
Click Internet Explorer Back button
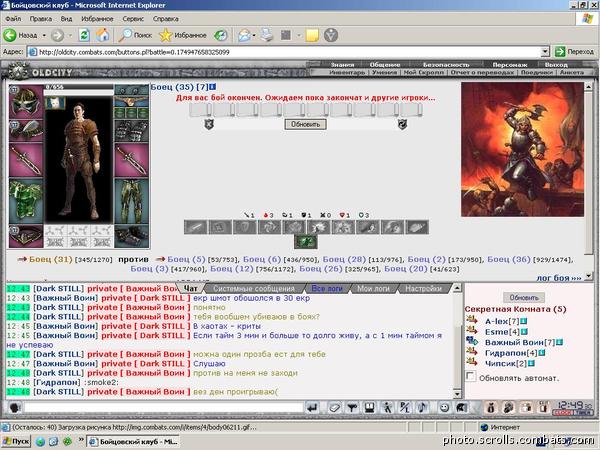point(21,35)
